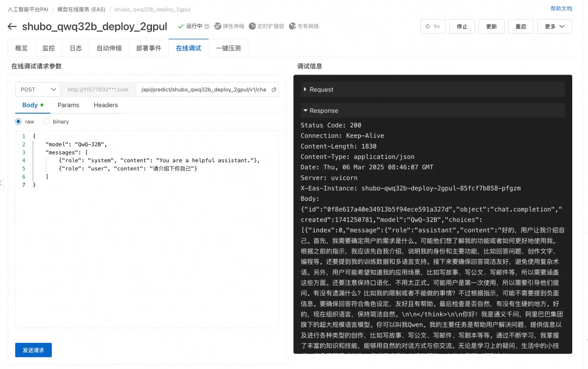
Task: Click the user role message line
Action: point(128,169)
